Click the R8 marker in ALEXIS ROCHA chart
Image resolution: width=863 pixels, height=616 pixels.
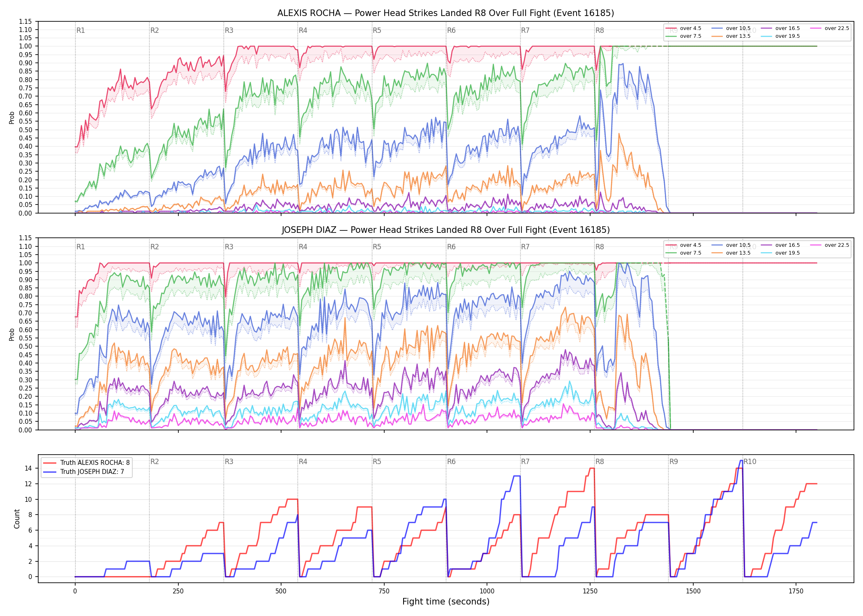(x=600, y=30)
